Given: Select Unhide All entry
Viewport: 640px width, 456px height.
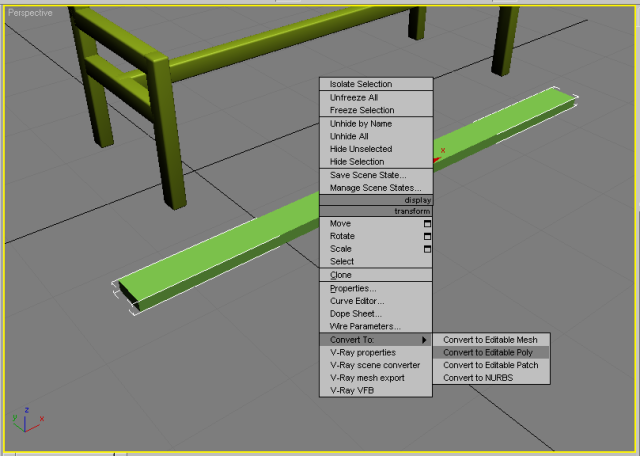Looking at the screenshot, I should pos(376,136).
